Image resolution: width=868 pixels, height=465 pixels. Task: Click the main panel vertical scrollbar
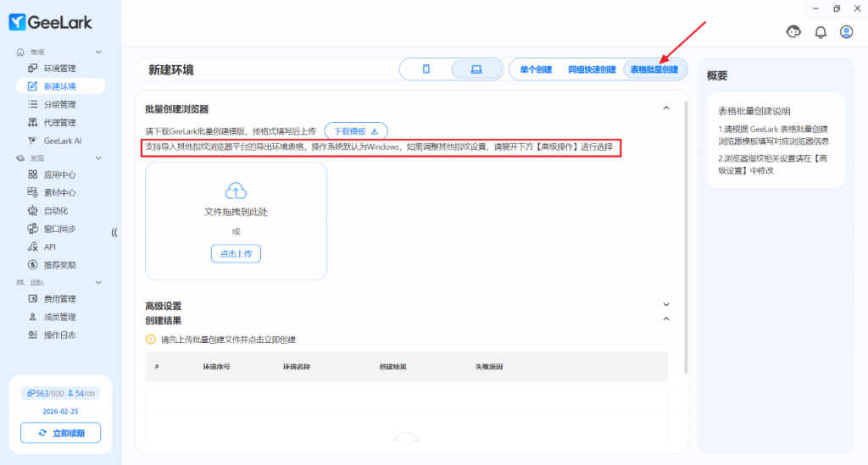[686, 237]
